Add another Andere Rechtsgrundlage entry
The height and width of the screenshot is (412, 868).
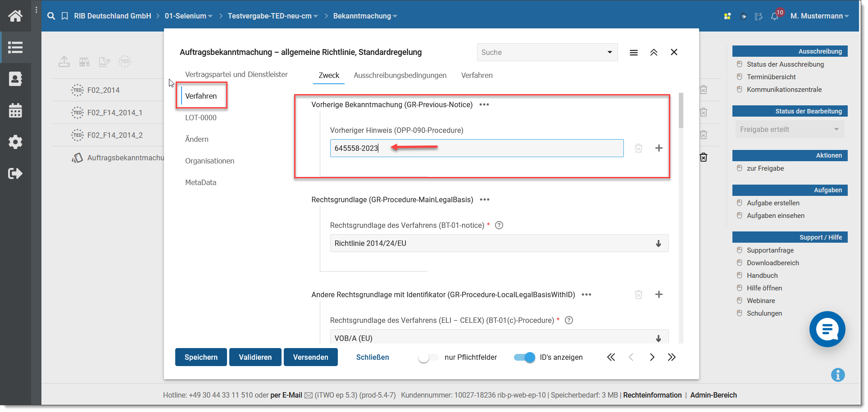[659, 294]
